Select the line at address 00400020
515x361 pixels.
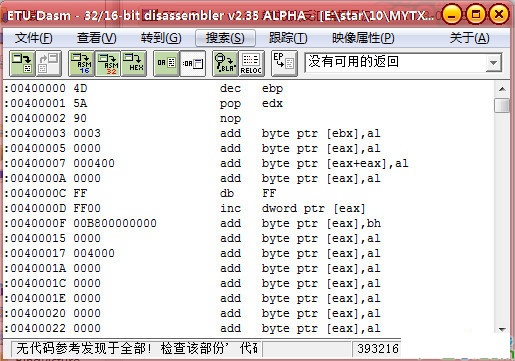click(248, 313)
